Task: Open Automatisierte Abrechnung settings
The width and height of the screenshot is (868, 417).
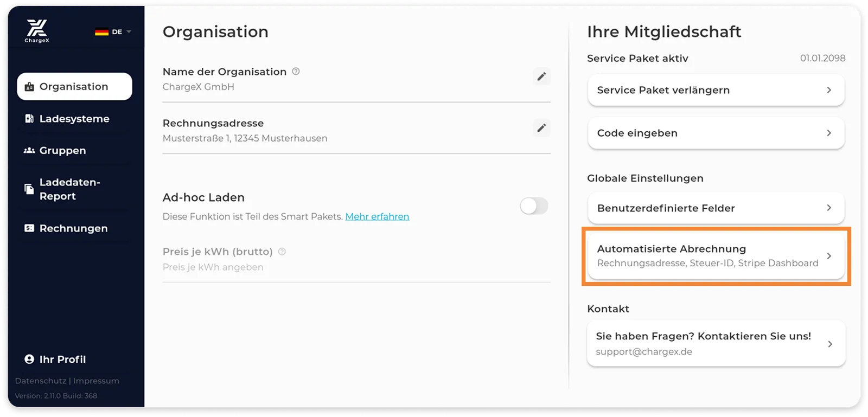Action: pos(716,256)
